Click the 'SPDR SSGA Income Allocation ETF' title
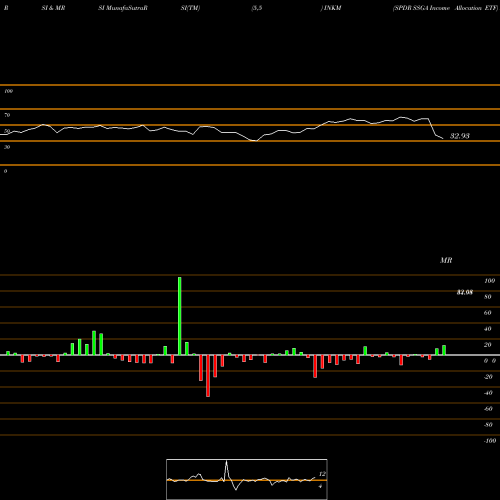 pos(445,8)
